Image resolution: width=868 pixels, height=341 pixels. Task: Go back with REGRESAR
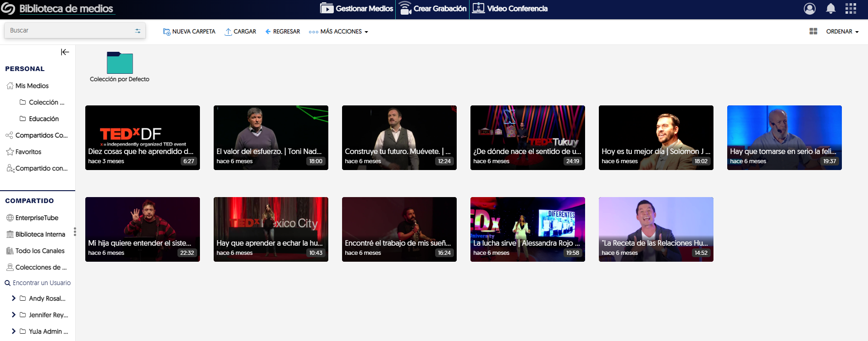282,32
